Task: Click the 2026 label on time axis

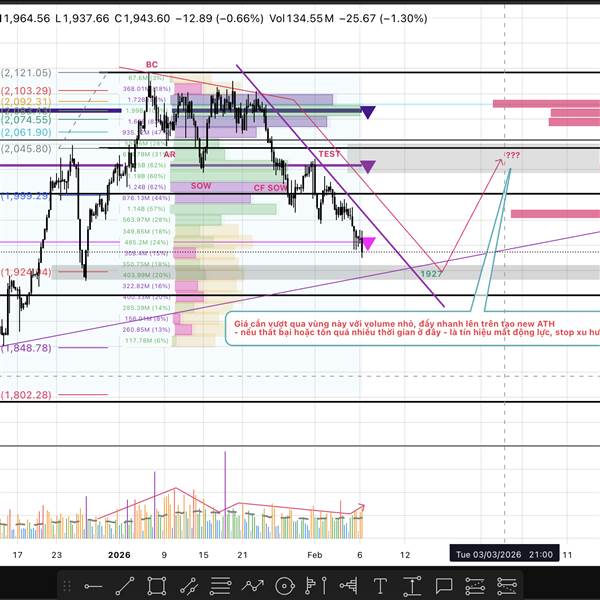Action: coord(119,554)
